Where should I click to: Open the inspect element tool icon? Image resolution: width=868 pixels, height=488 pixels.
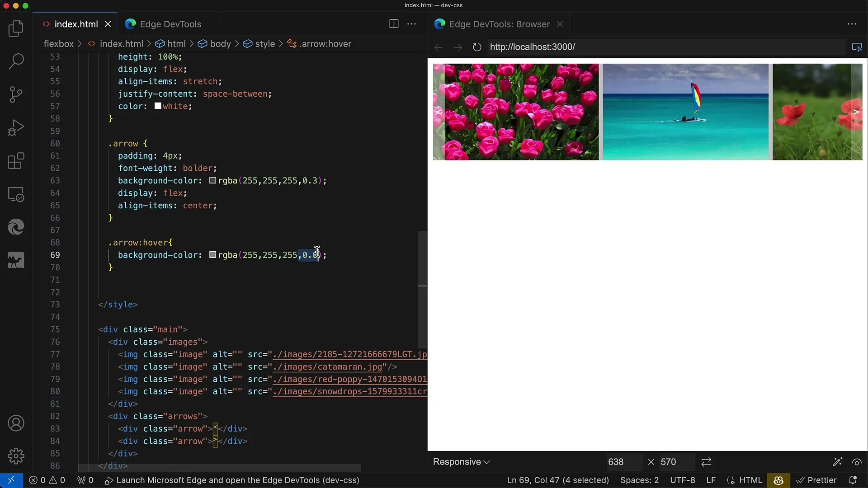click(857, 47)
